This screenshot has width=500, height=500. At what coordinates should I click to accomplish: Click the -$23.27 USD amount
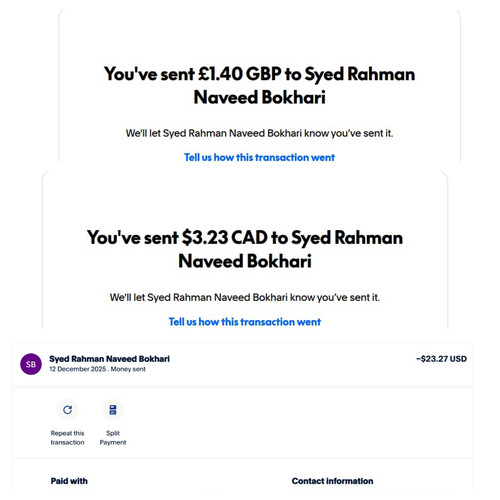pyautogui.click(x=441, y=359)
